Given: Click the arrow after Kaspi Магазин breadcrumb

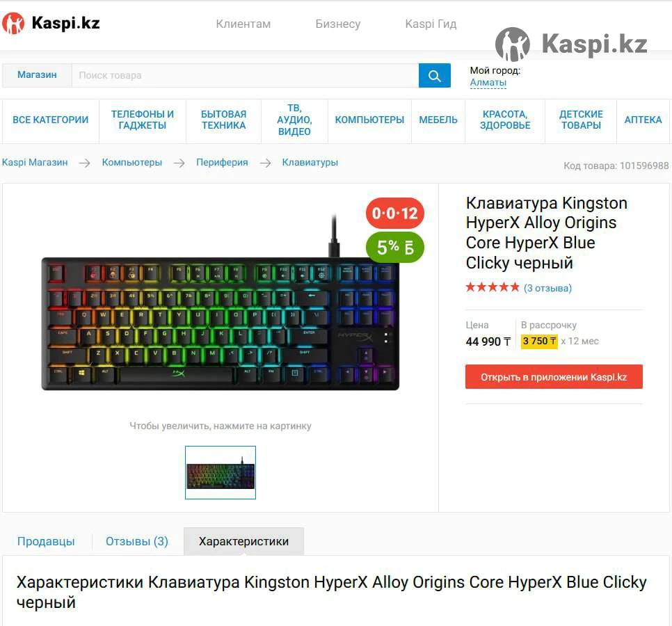Looking at the screenshot, I should point(84,163).
